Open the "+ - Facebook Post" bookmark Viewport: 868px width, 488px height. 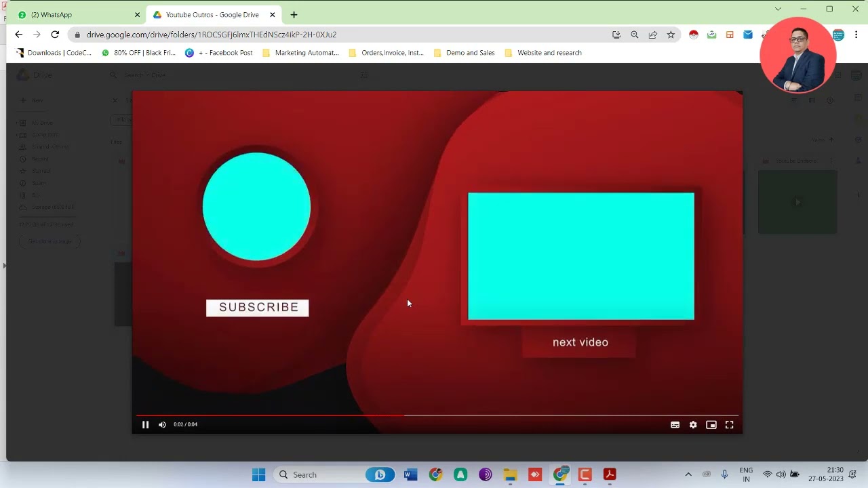pos(219,52)
